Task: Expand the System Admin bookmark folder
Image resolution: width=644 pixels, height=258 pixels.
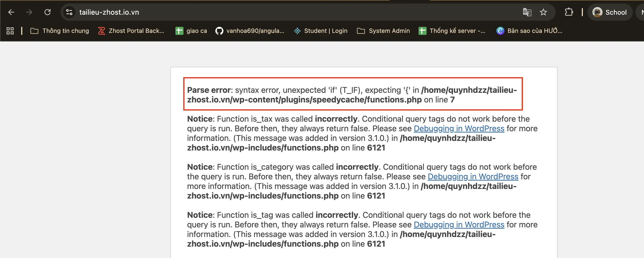Action: click(383, 31)
